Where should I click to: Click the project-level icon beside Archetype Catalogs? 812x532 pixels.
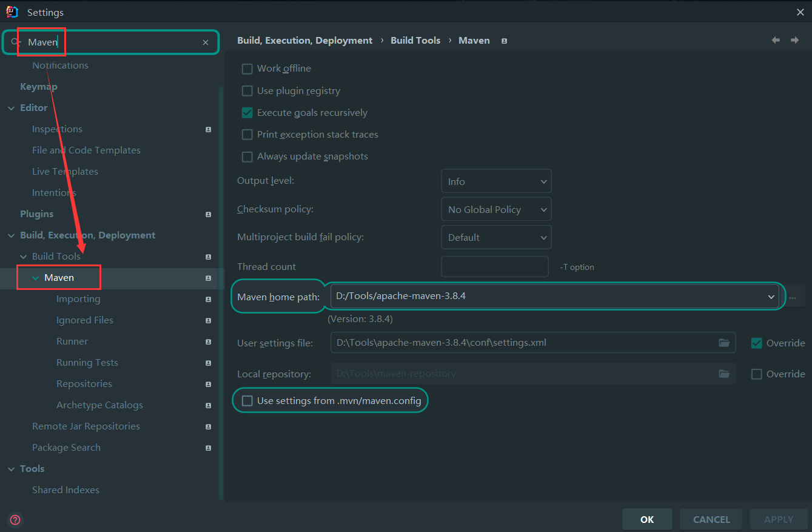tap(208, 405)
